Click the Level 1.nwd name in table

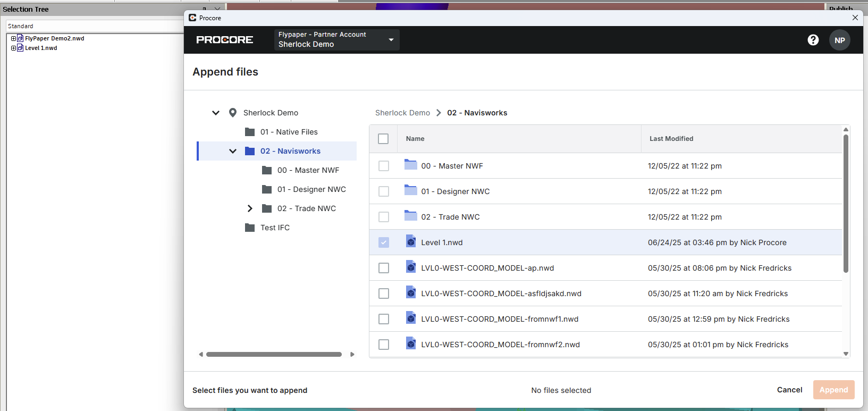[x=442, y=242]
